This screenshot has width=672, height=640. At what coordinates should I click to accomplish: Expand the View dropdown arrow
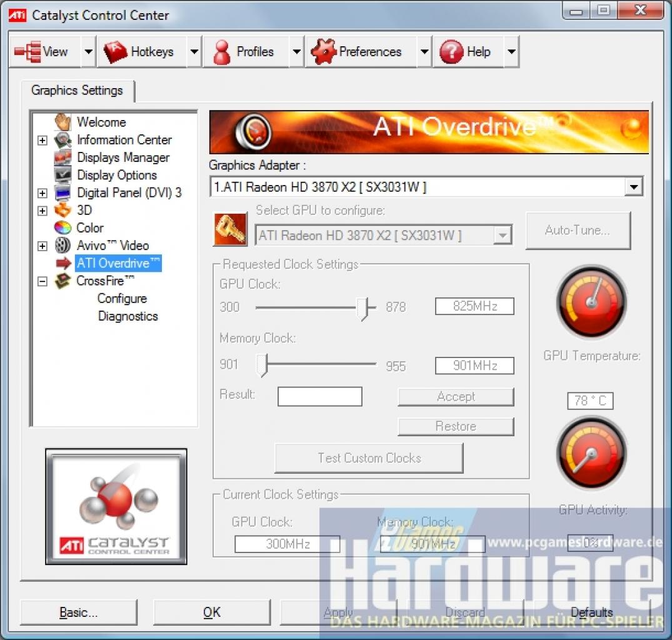(88, 52)
